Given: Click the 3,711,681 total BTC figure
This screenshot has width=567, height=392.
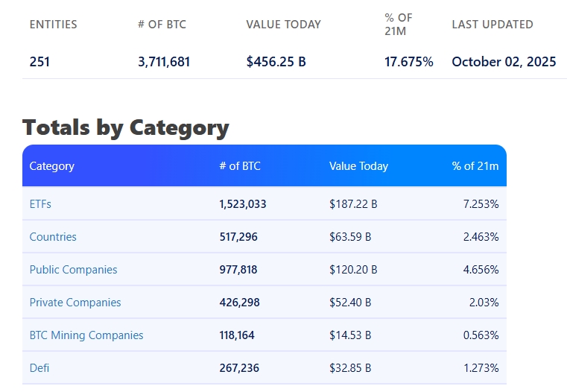Looking at the screenshot, I should tap(164, 62).
